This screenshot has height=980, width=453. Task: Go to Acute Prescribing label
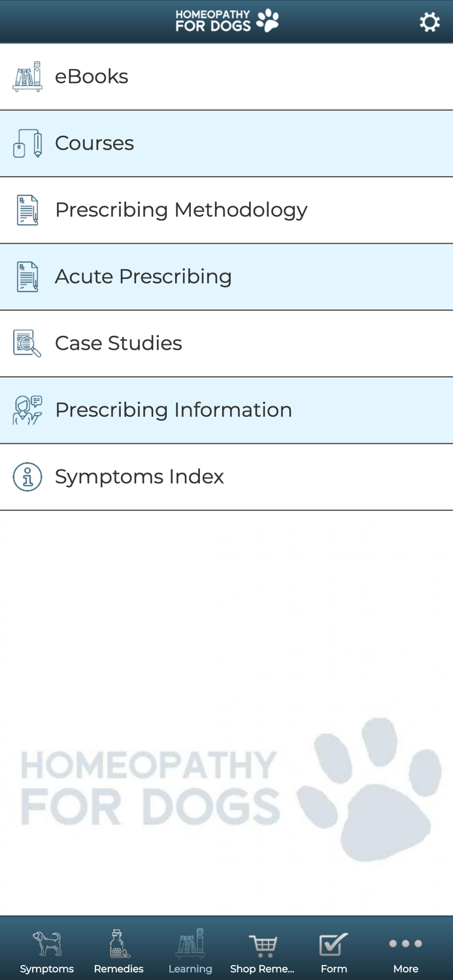143,276
